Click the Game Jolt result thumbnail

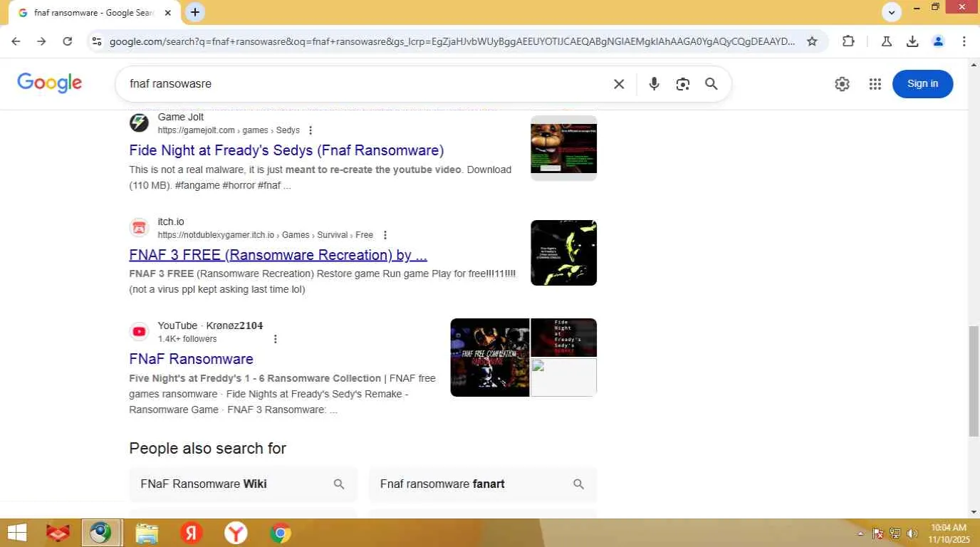click(x=563, y=148)
